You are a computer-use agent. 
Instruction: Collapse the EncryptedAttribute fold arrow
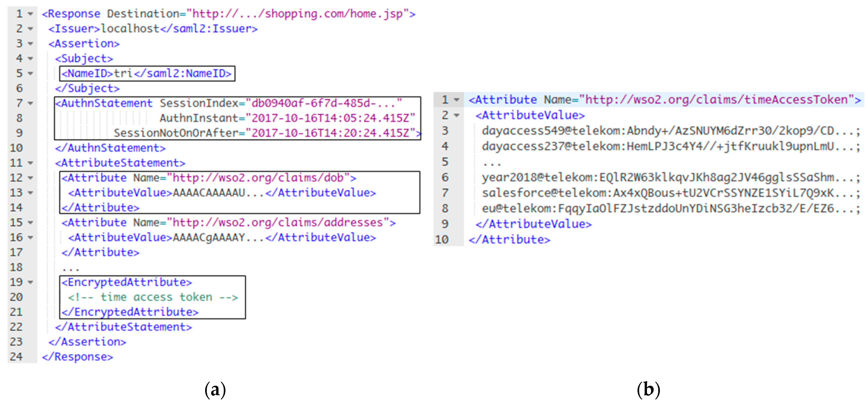[30, 282]
